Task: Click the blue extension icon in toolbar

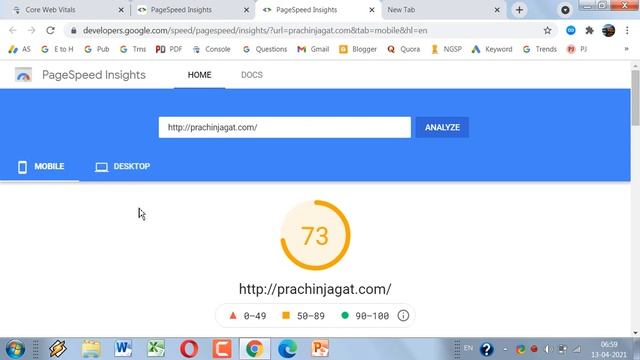Action: pos(571,30)
